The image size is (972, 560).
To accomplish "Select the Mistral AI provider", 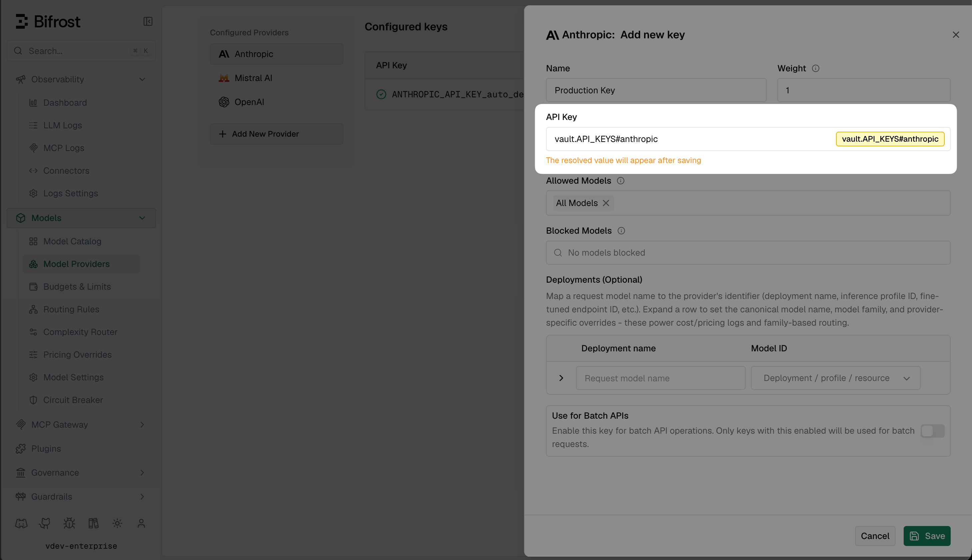I will [276, 78].
